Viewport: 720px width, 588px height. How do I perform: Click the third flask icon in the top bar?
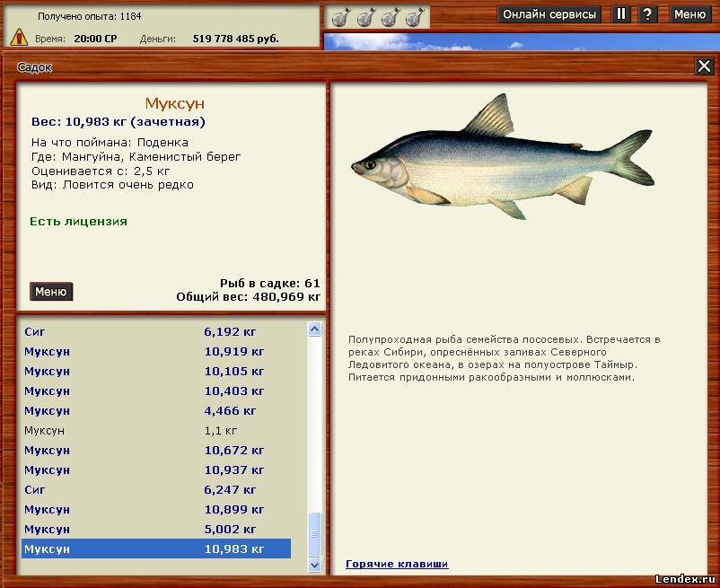390,17
